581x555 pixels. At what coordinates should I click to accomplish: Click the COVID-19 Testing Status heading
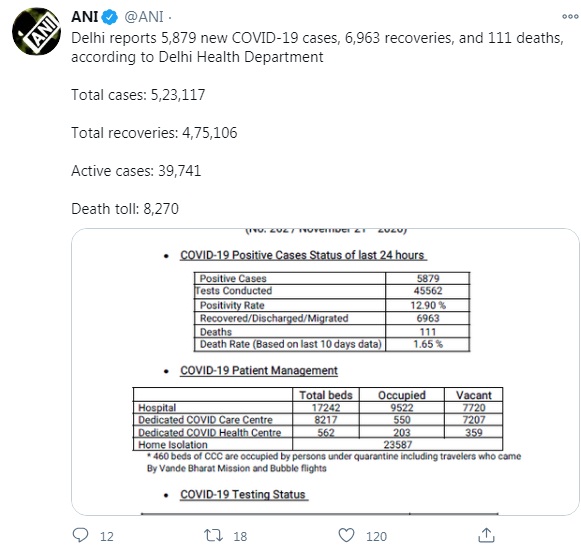(243, 495)
